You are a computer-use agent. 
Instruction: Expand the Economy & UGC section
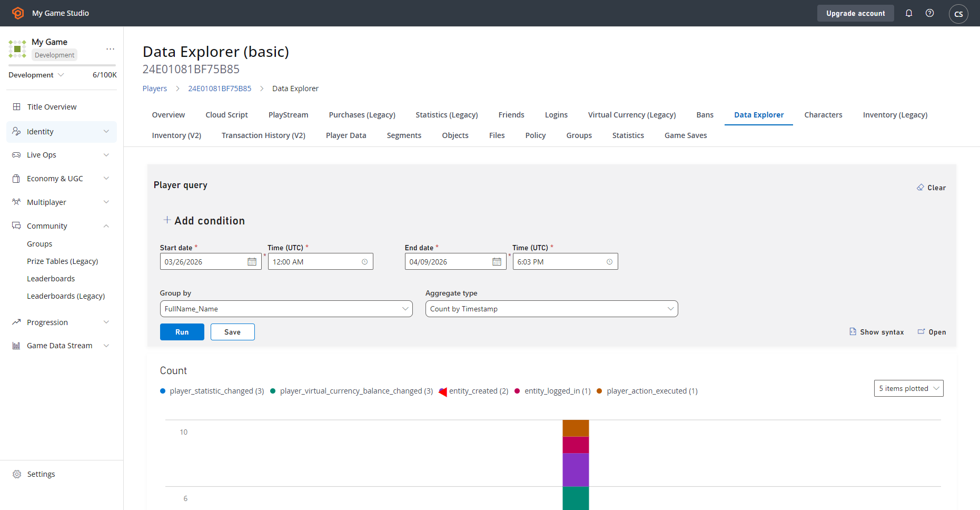106,179
